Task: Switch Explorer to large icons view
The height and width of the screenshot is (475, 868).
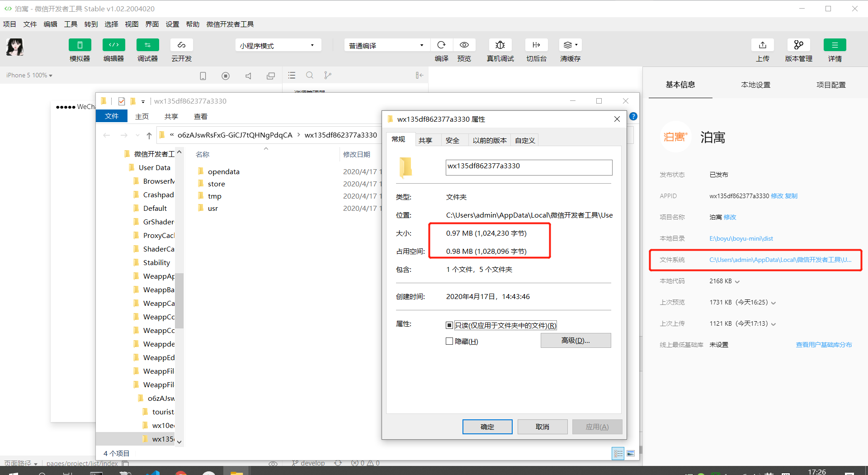Action: [631, 453]
